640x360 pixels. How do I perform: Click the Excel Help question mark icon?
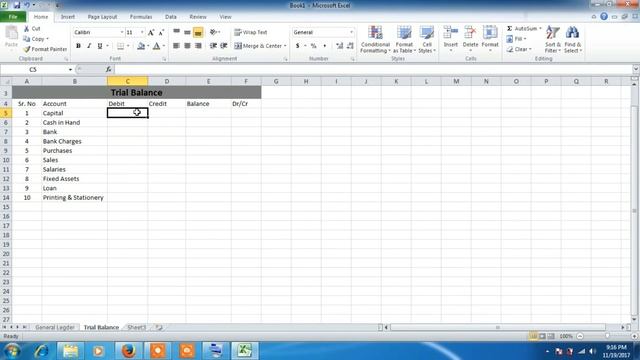click(x=604, y=17)
